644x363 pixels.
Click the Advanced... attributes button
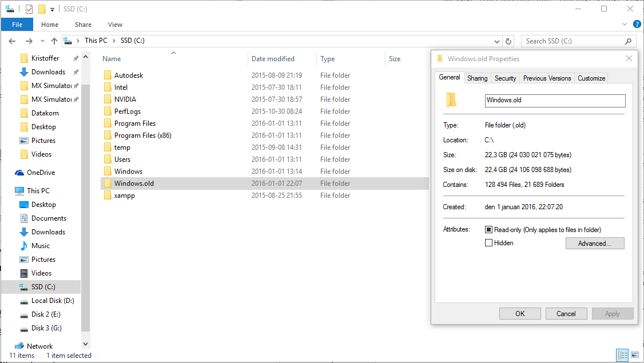[595, 243]
